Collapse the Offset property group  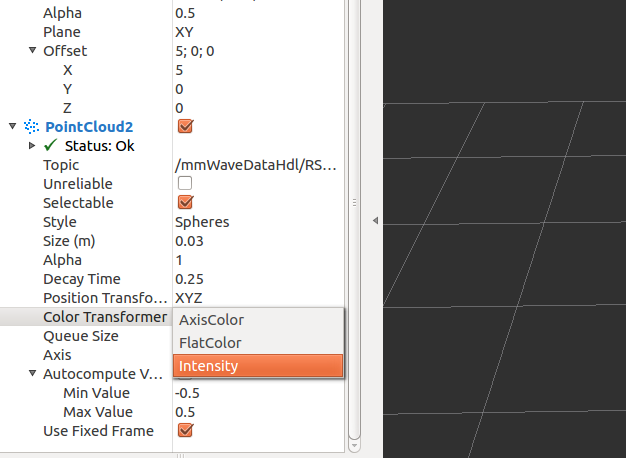point(33,51)
